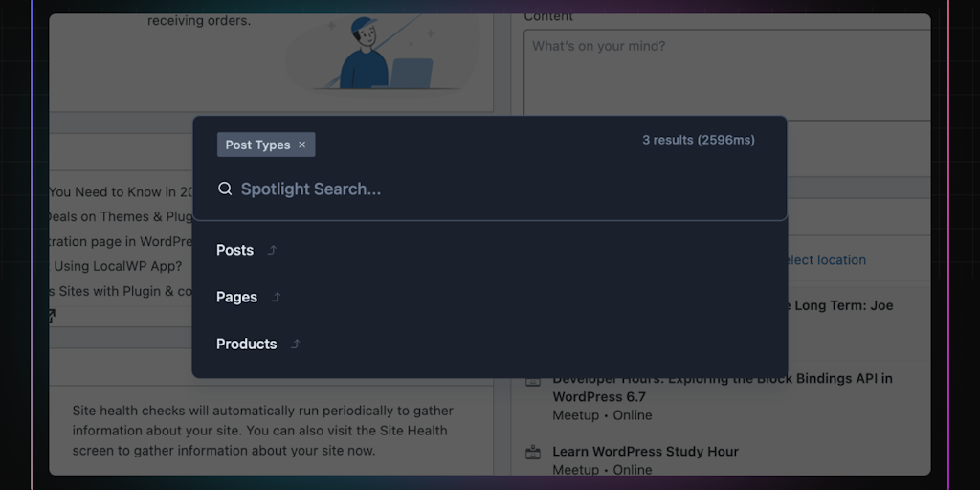Click the Spotlight Search magnifier icon
Viewport: 980px width, 490px height.
[225, 189]
